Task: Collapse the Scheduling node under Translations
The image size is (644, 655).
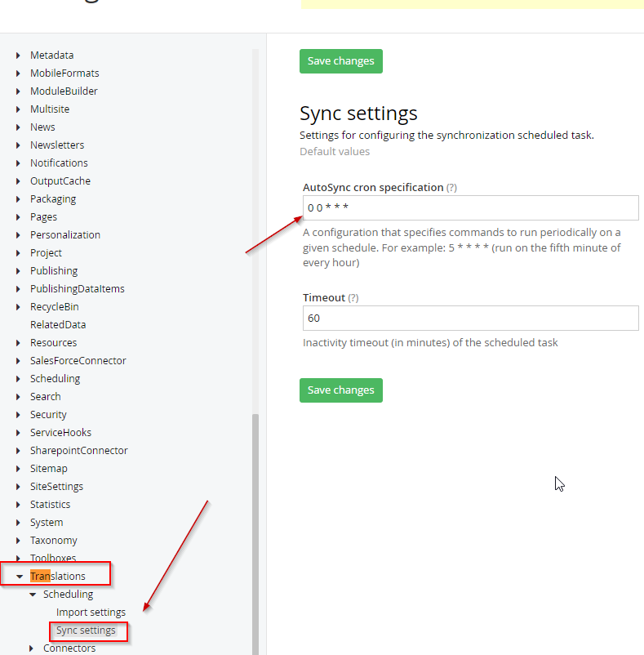Action: pyautogui.click(x=33, y=595)
